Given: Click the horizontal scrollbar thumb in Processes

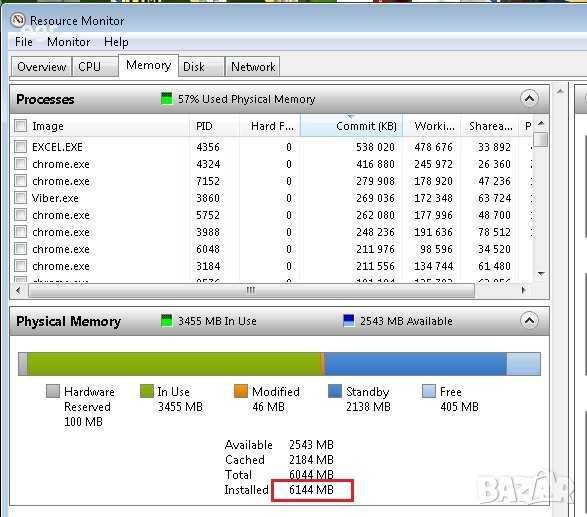Looking at the screenshot, I should 251,290.
